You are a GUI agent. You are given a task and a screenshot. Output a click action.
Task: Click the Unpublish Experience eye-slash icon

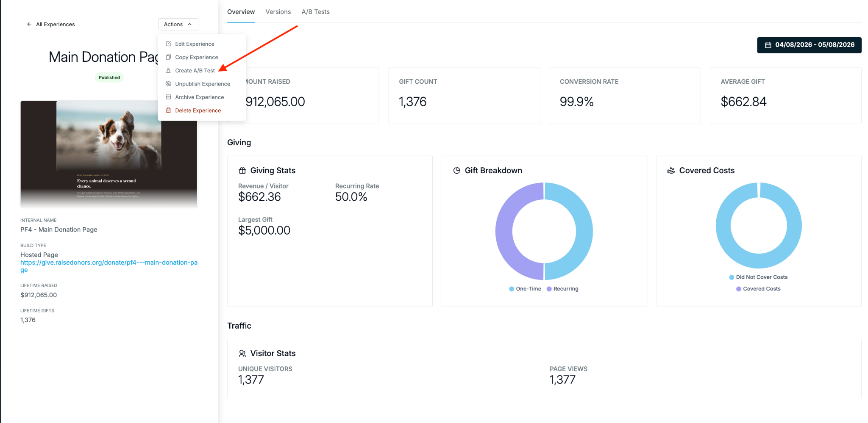[x=168, y=84]
